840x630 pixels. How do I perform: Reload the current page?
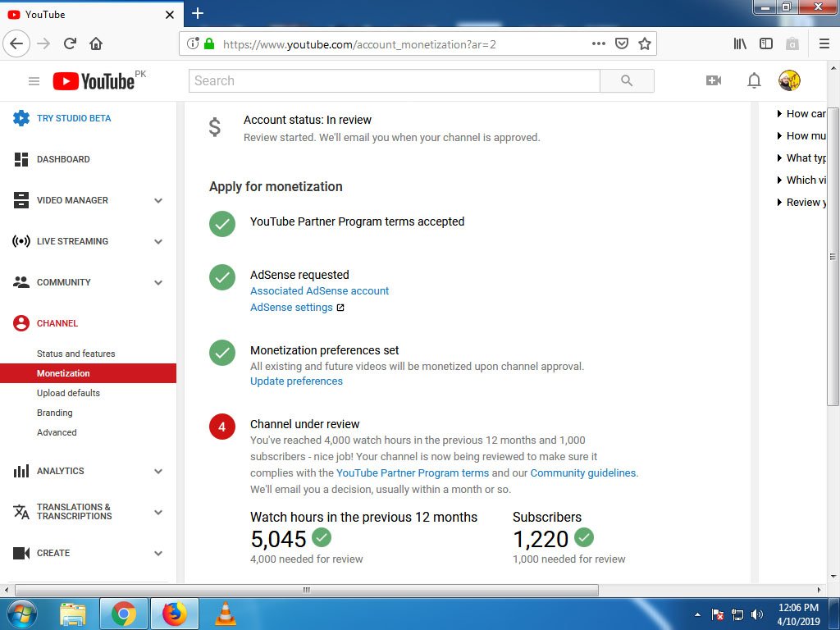click(x=71, y=43)
